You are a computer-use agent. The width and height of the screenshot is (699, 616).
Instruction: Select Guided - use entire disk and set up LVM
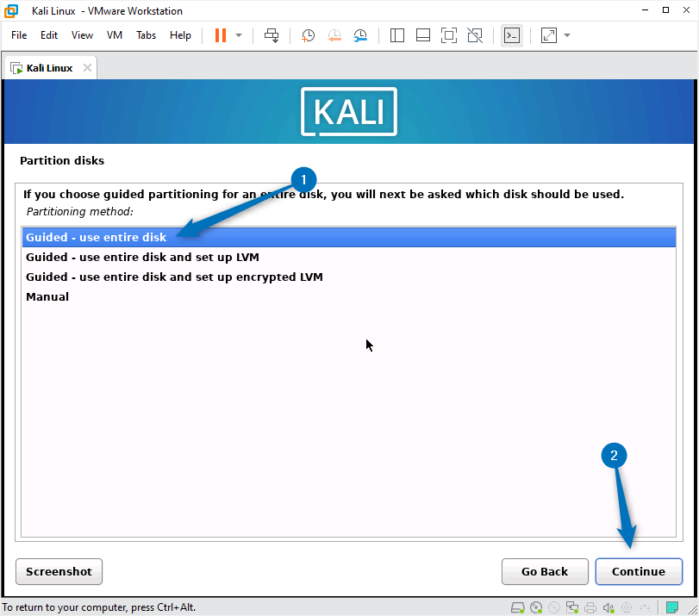pyautogui.click(x=143, y=257)
